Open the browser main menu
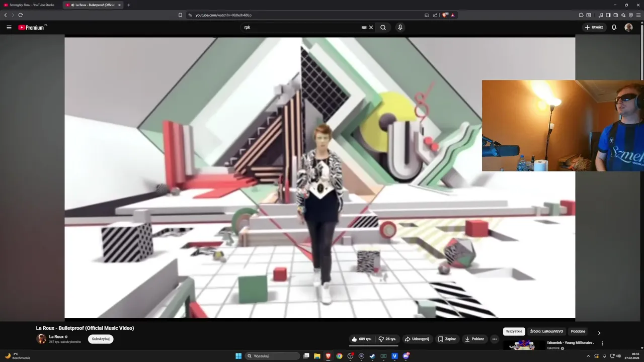644x362 pixels. tap(638, 15)
